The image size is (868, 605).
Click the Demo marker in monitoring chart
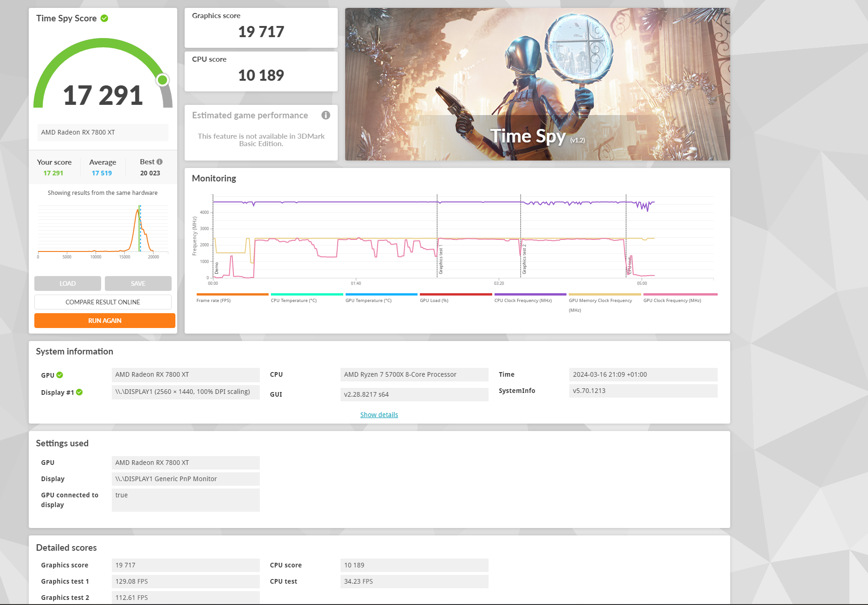coord(216,268)
